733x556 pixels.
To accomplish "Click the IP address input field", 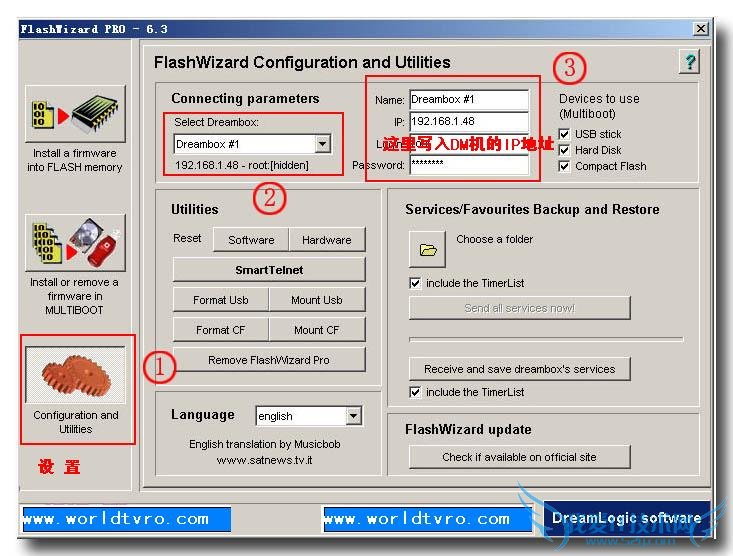I will click(x=469, y=122).
